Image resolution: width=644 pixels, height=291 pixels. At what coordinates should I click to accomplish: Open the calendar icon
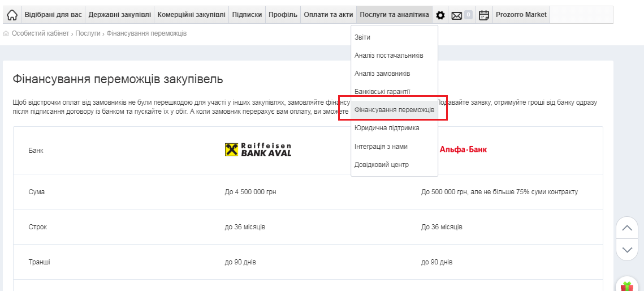(x=483, y=15)
